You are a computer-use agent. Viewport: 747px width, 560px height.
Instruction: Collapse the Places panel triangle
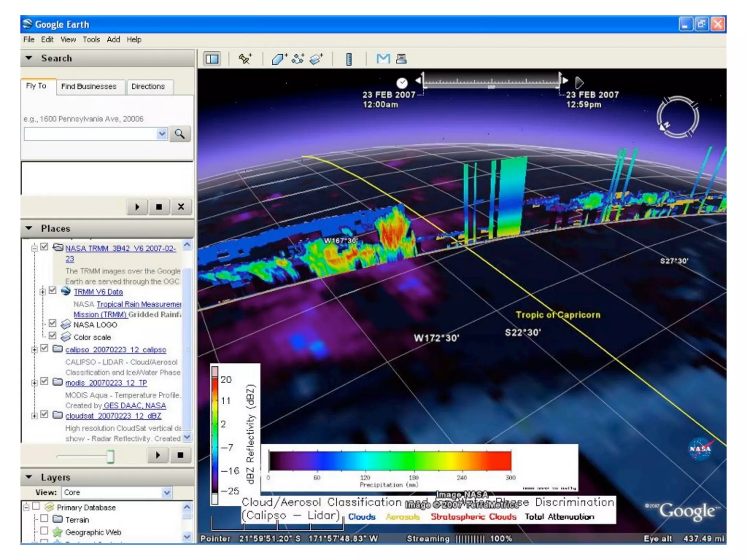coord(29,228)
